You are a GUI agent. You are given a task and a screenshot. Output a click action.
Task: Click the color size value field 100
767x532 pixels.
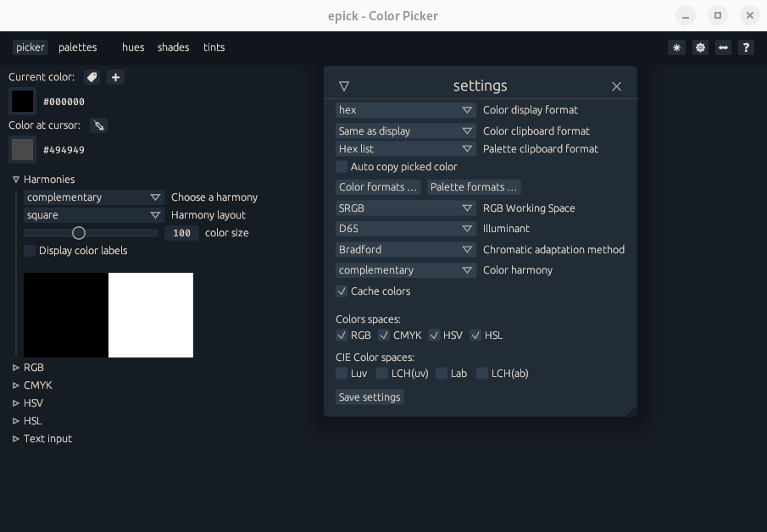(x=181, y=233)
